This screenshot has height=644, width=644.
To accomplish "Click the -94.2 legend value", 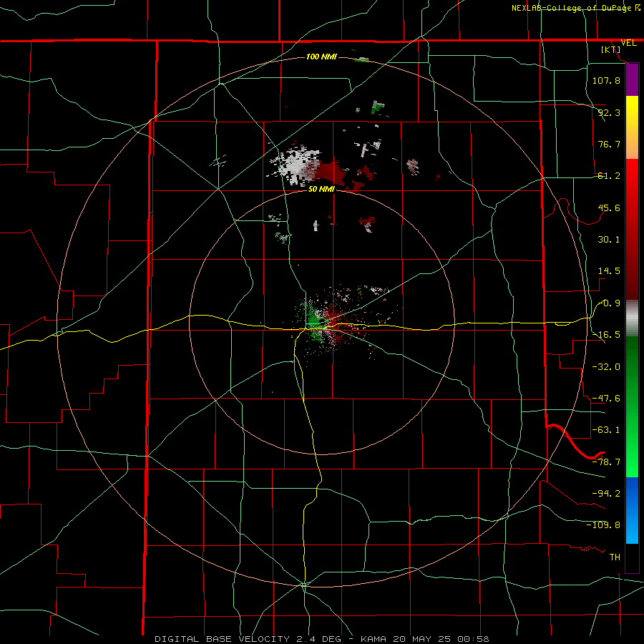I will pos(606,494).
